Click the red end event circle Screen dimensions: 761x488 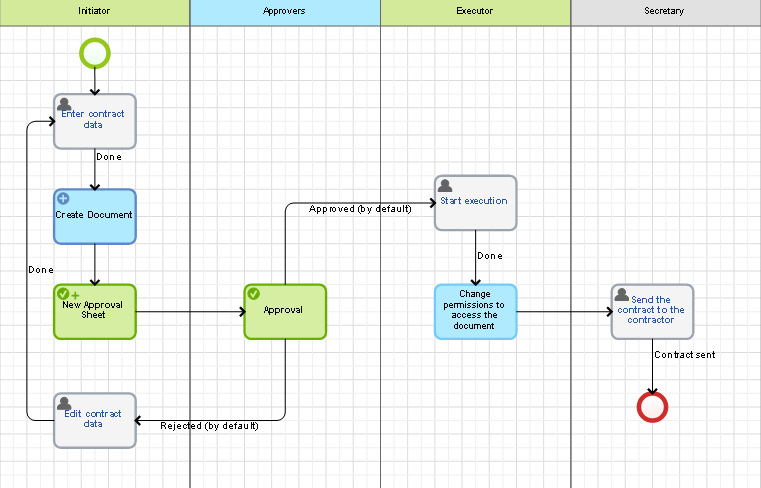(652, 407)
